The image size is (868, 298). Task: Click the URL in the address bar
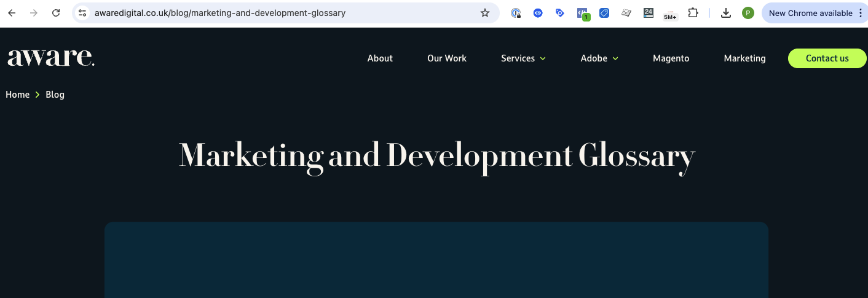220,13
